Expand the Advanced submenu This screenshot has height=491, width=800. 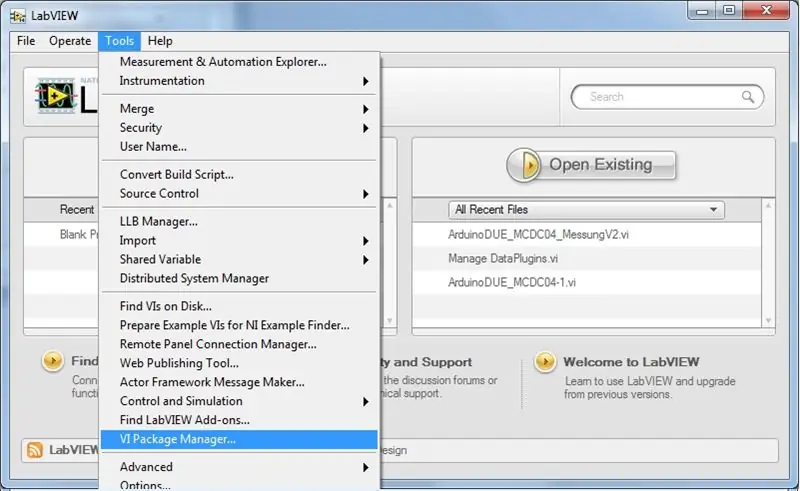click(x=239, y=467)
